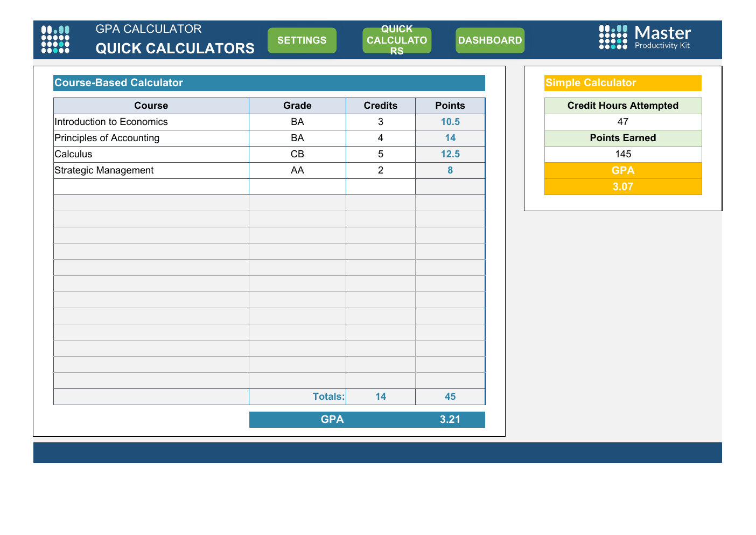Click the points value 8 for Strategic Management

tap(450, 170)
